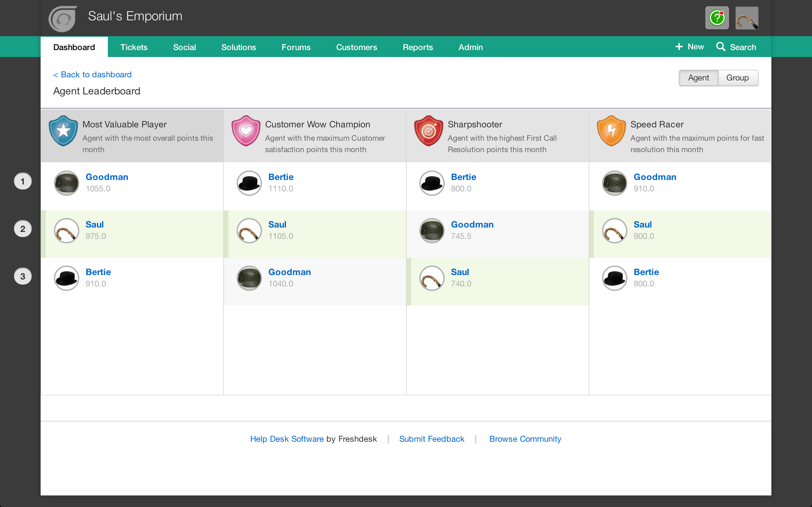The width and height of the screenshot is (812, 507).
Task: Click the Speed Racer lightning badge
Action: [611, 131]
